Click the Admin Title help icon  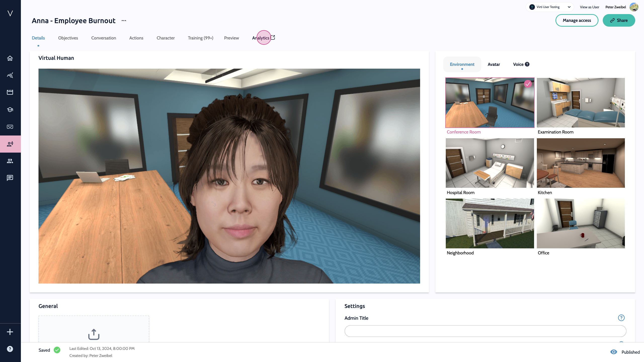(621, 318)
